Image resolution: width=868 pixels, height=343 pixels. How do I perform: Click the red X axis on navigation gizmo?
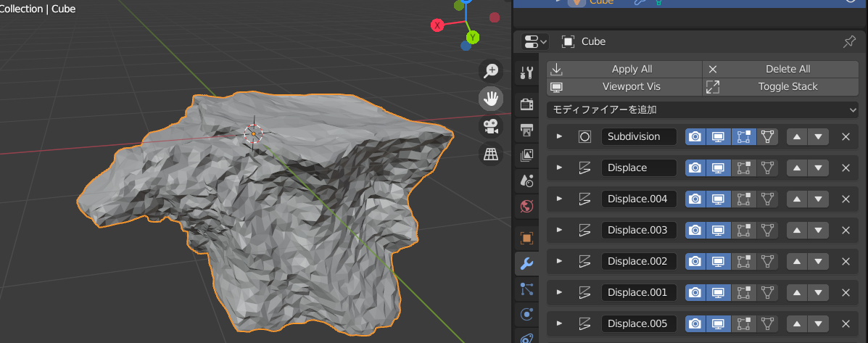coord(437,25)
